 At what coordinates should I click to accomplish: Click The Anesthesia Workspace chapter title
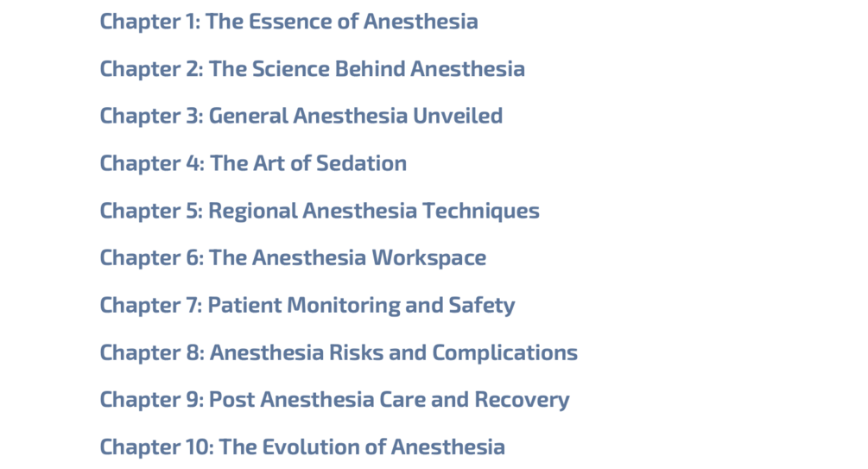(x=293, y=258)
